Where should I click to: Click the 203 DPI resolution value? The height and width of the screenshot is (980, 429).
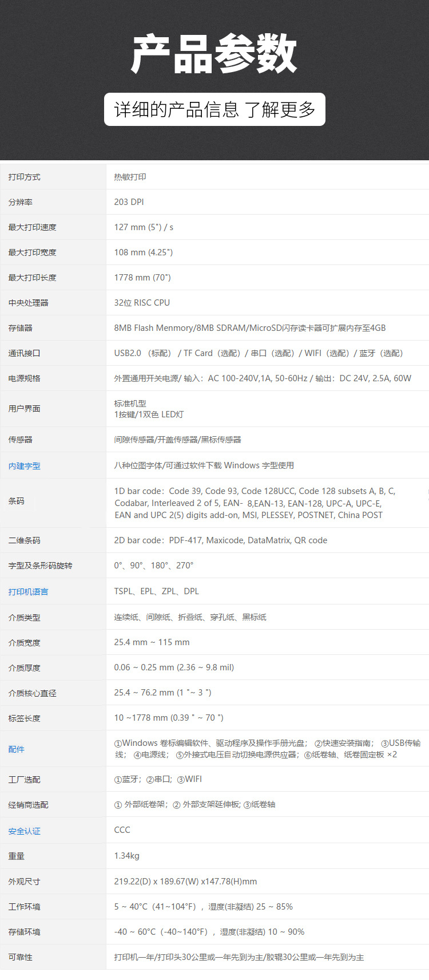tap(129, 202)
